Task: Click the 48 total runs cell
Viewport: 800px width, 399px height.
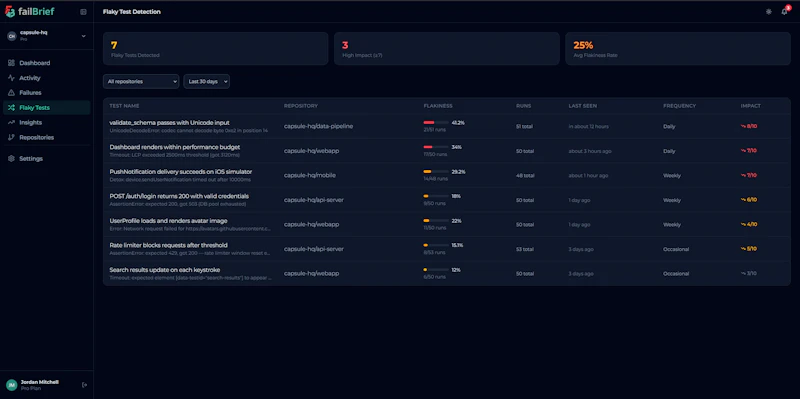Action: 525,176
